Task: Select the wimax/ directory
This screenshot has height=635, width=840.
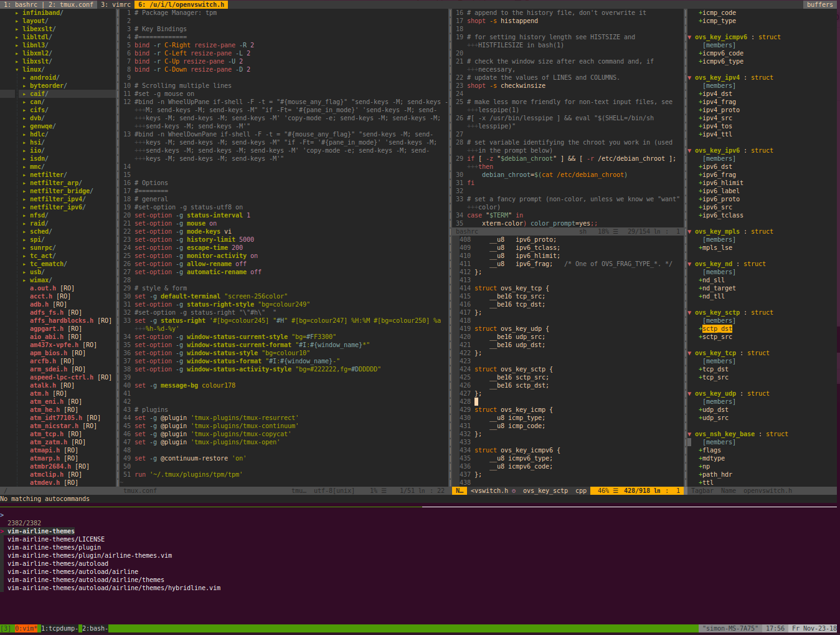Action: point(40,280)
